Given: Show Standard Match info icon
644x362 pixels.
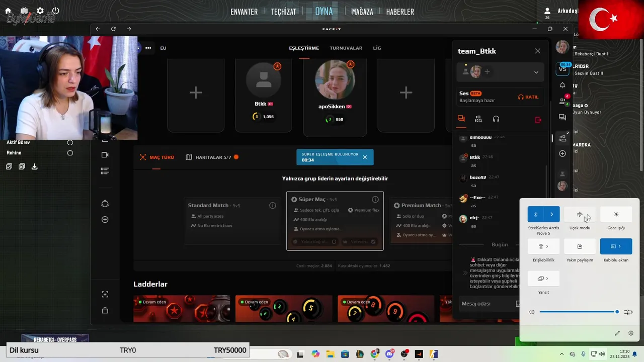Looking at the screenshot, I should (x=273, y=205).
